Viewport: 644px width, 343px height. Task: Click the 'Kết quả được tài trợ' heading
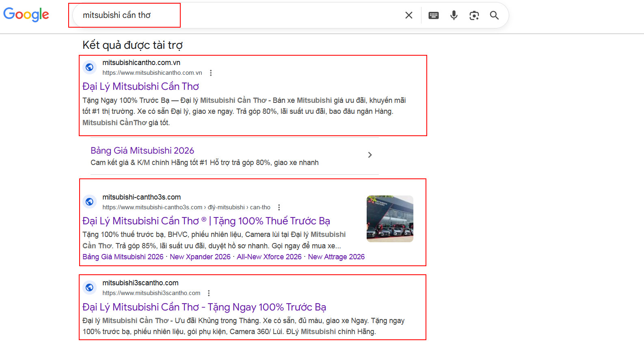point(133,45)
